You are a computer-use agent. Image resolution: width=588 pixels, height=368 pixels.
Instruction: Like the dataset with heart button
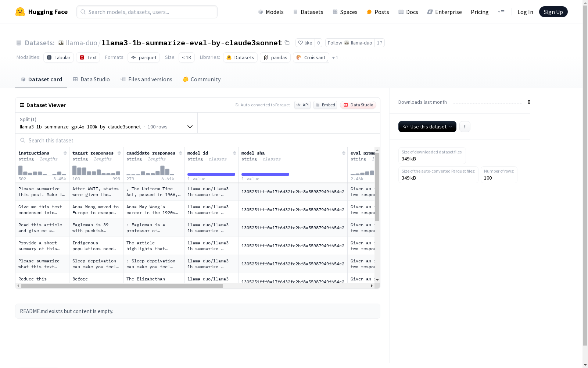305,43
